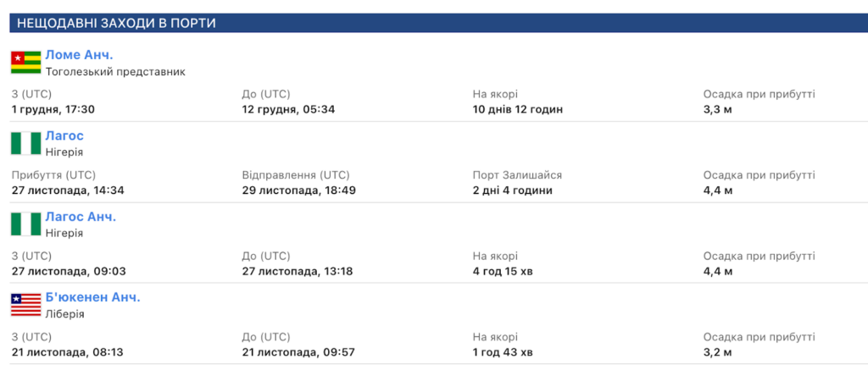868x387 pixels.
Task: Click the Nigeria flag beside Лагос Анч.
Action: [x=26, y=224]
